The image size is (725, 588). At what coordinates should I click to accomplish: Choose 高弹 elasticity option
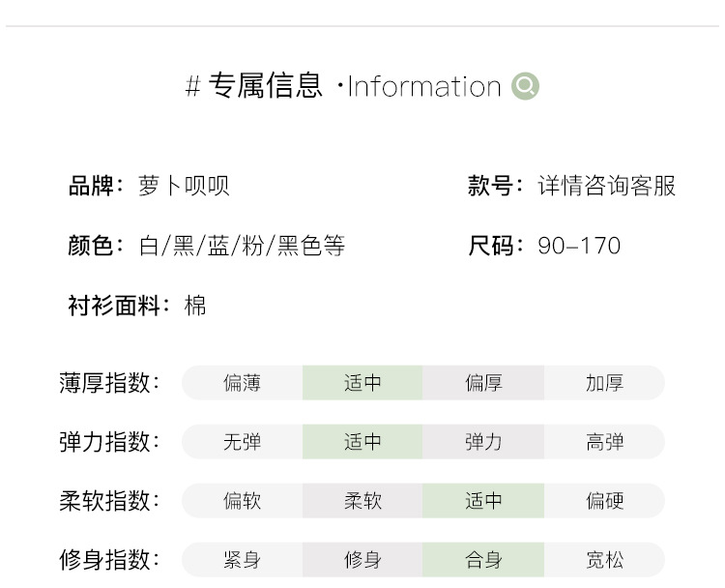(x=604, y=442)
